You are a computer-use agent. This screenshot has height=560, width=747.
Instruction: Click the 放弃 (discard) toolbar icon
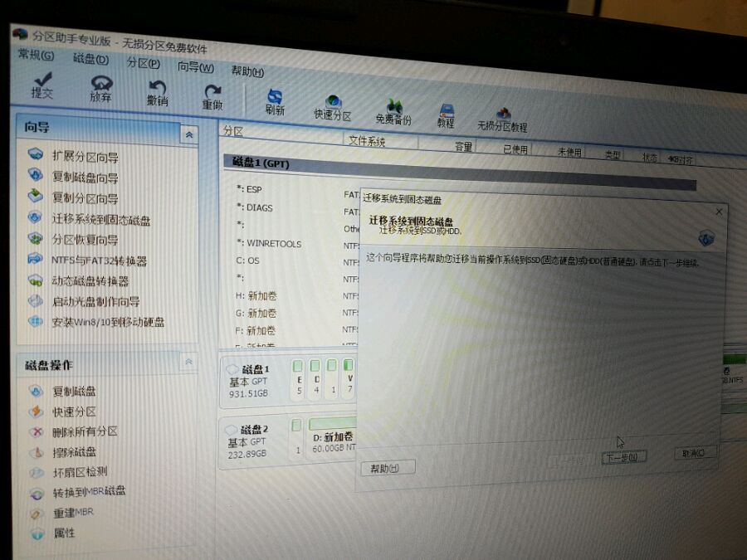click(x=101, y=89)
